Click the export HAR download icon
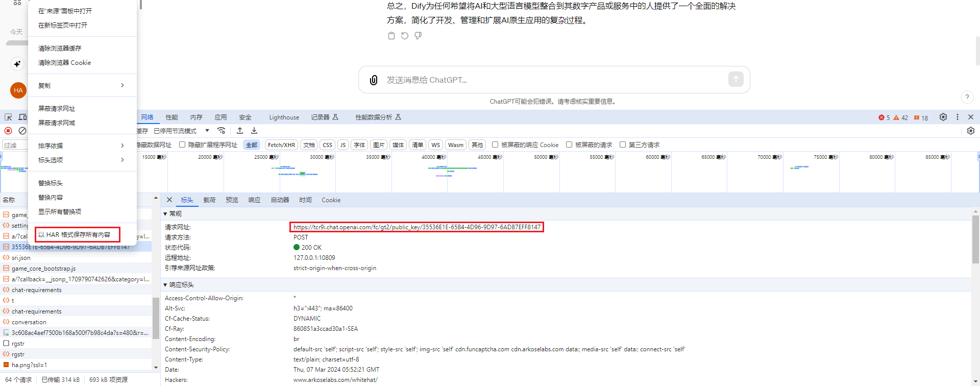 click(x=254, y=131)
